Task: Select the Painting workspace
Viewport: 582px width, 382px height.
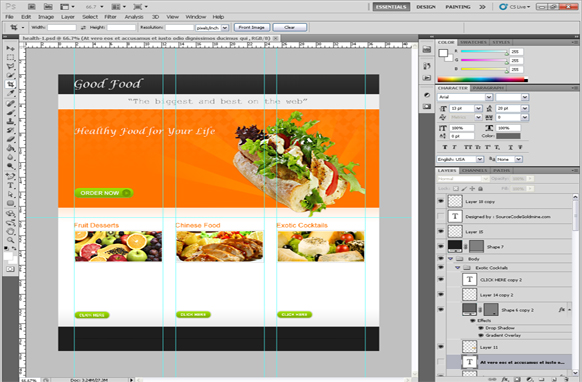Action: 458,7
